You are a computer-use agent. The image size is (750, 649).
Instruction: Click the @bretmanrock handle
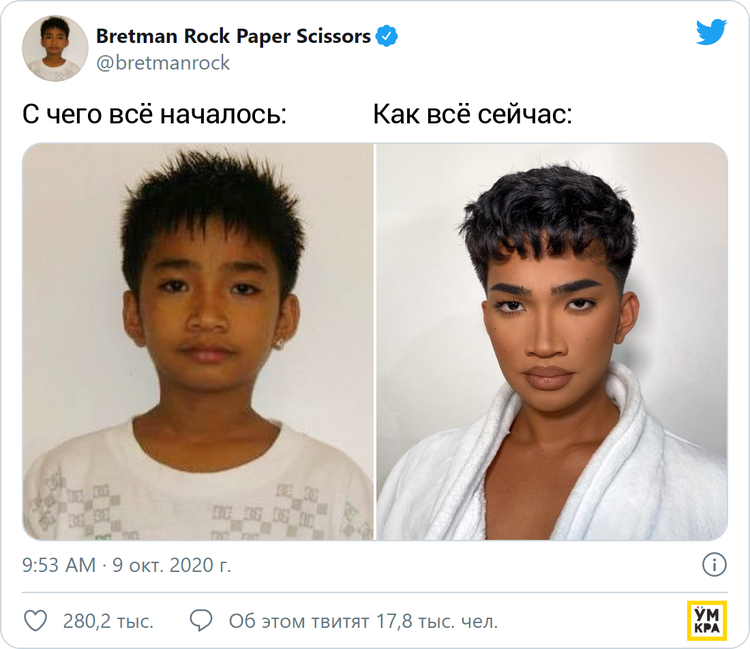(x=163, y=63)
